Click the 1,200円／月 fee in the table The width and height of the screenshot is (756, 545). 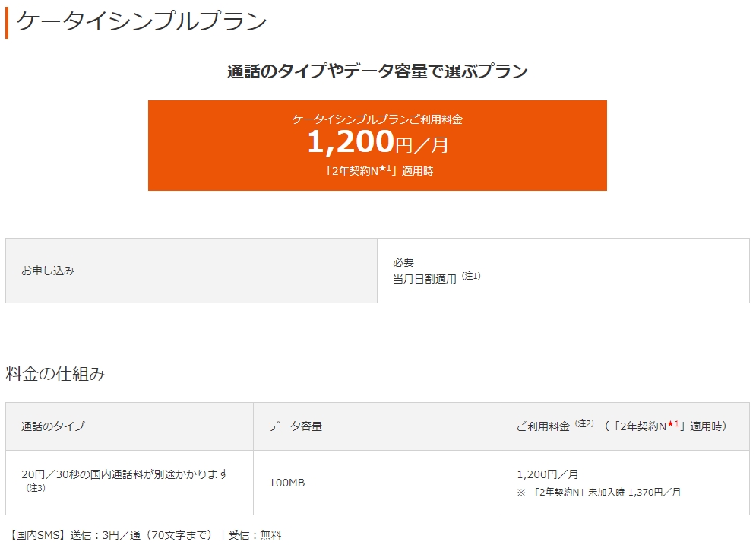[547, 474]
